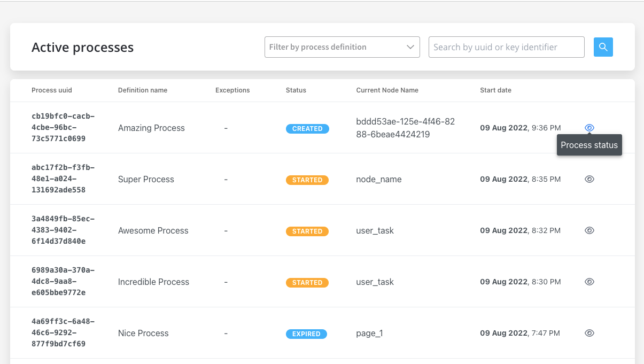Sort by Start date column header

click(x=495, y=90)
